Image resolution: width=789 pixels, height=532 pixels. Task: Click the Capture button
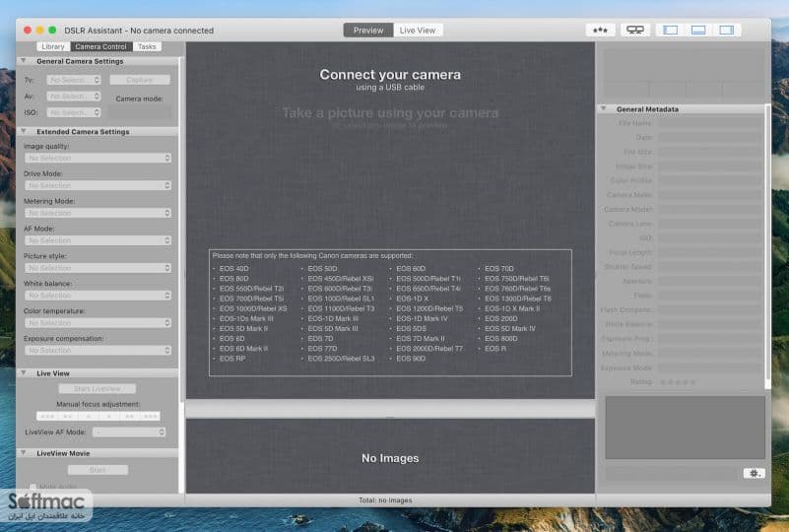140,80
